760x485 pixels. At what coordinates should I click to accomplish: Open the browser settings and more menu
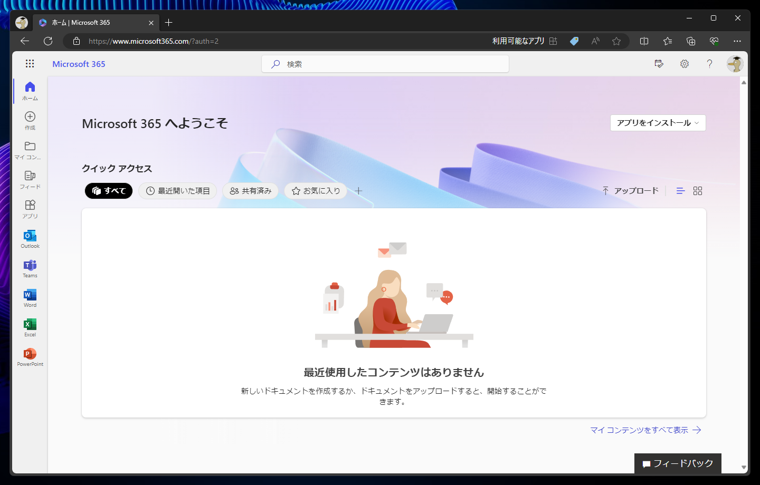click(737, 41)
